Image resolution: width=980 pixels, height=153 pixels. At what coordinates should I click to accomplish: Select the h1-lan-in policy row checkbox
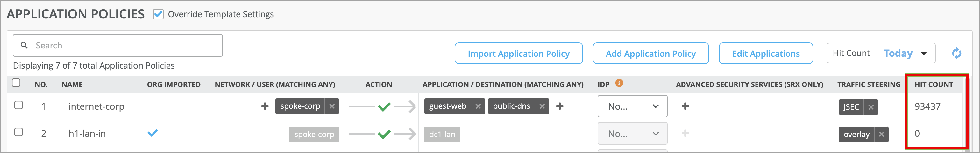tap(18, 132)
